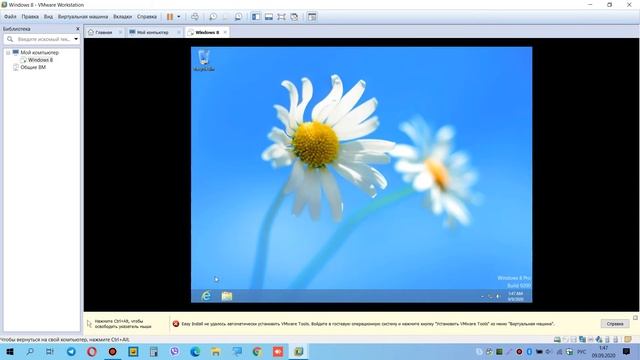The height and width of the screenshot is (360, 640).
Task: Click the РУС language indicator
Action: pos(582,351)
